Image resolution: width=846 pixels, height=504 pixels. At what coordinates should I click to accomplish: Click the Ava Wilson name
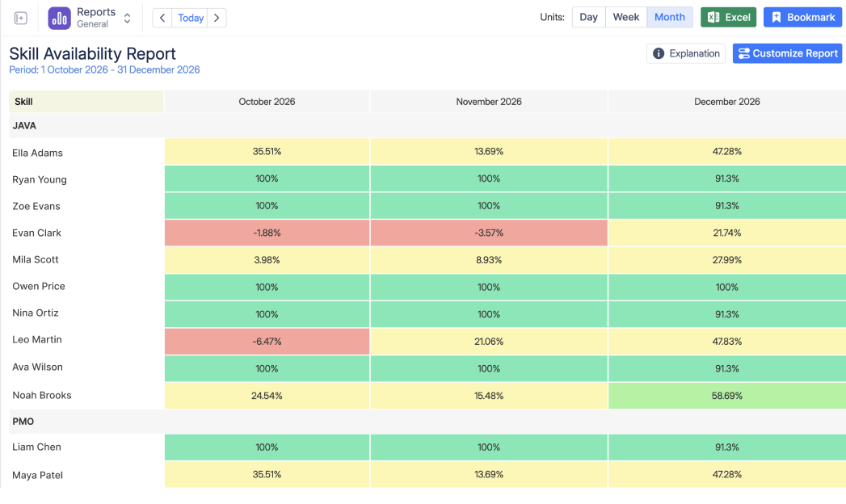click(x=37, y=367)
